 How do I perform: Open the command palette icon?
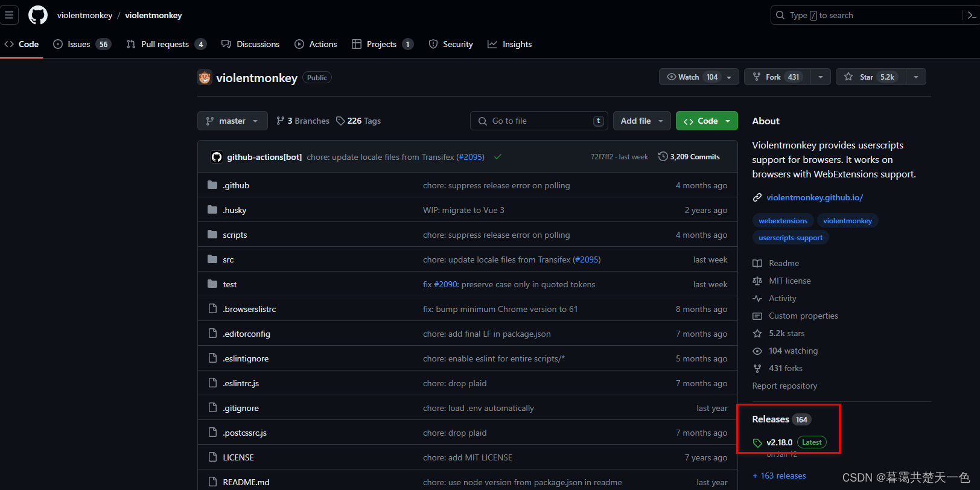click(971, 15)
